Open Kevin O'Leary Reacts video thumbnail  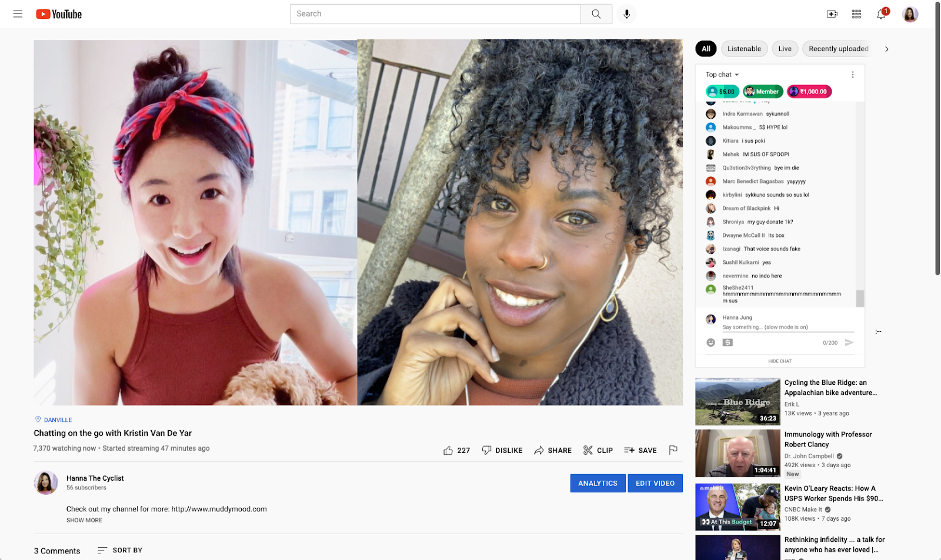click(x=738, y=507)
